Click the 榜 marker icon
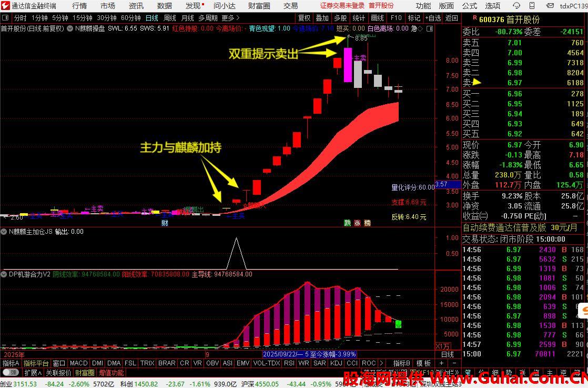This screenshot has width=588, height=388. (x=367, y=223)
